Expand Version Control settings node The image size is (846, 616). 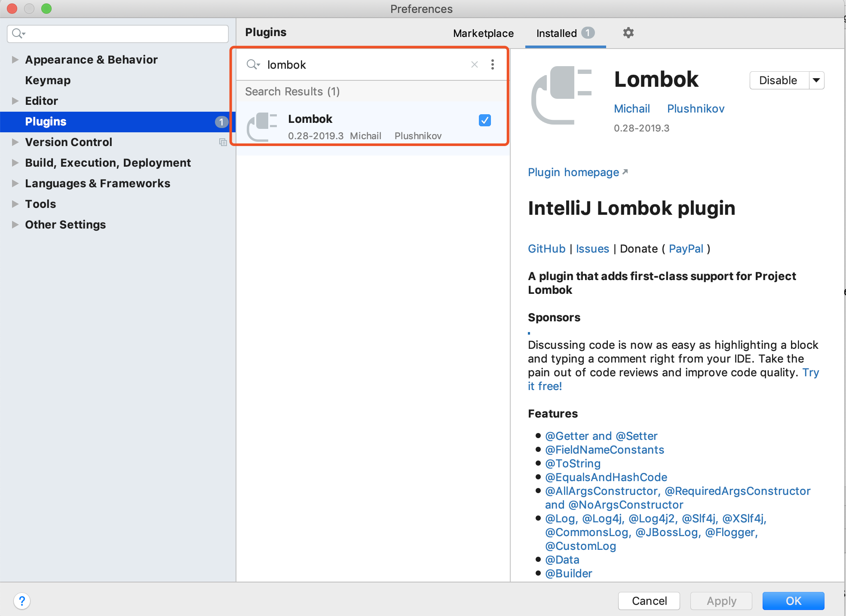tap(15, 142)
